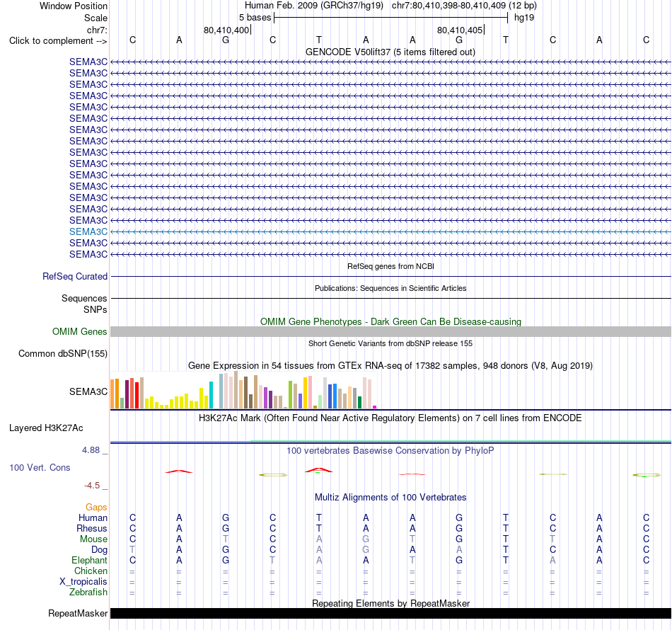This screenshot has width=672, height=630.
Task: Click the Sequences track label
Action: tap(84, 298)
